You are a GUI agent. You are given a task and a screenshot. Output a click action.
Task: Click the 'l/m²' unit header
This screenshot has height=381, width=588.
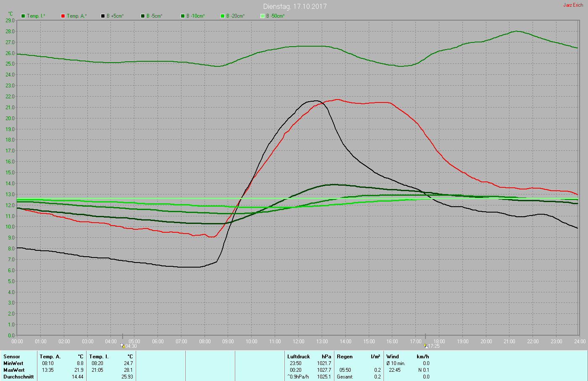coord(375,357)
